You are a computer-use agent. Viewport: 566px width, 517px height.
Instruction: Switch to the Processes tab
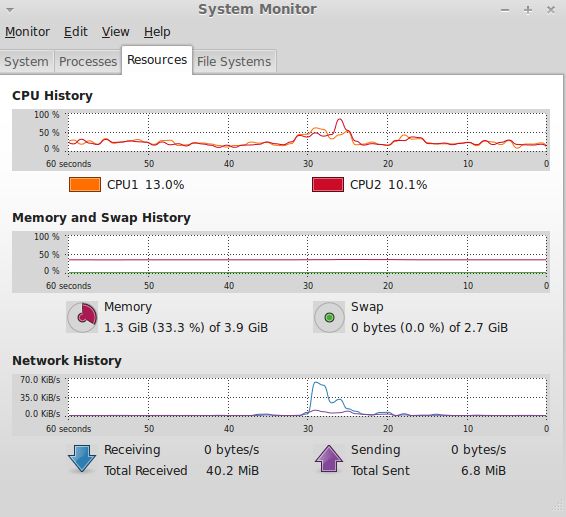pos(88,62)
